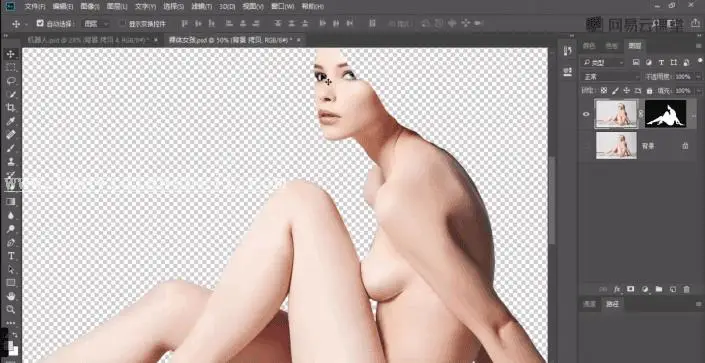Toggle lock image pixels brush icon
The height and width of the screenshot is (363, 705).
click(x=615, y=90)
